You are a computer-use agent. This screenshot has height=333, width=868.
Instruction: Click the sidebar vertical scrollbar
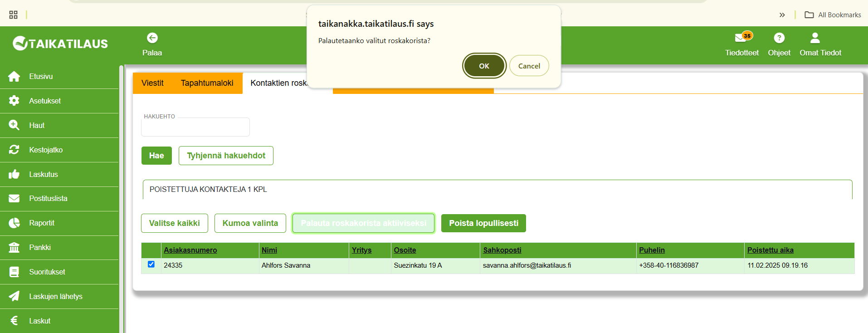pyautogui.click(x=122, y=199)
